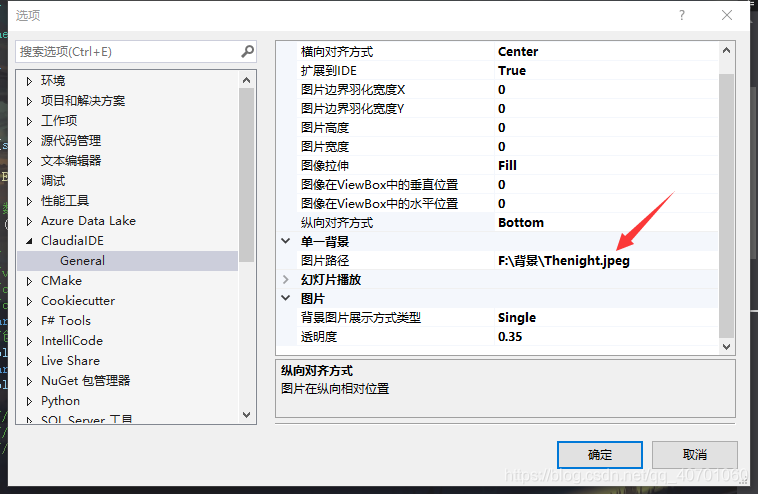Select the 环境 tree label
758x494 pixels.
pyautogui.click(x=53, y=80)
